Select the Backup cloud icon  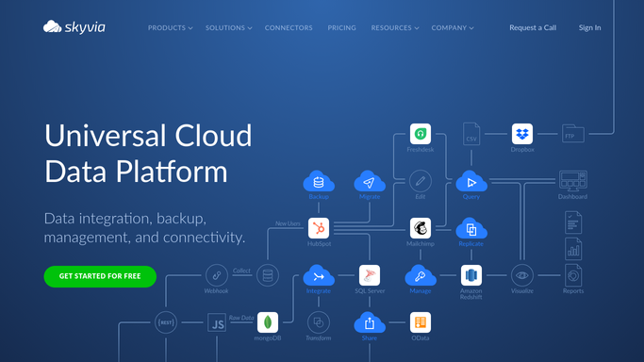(x=319, y=181)
